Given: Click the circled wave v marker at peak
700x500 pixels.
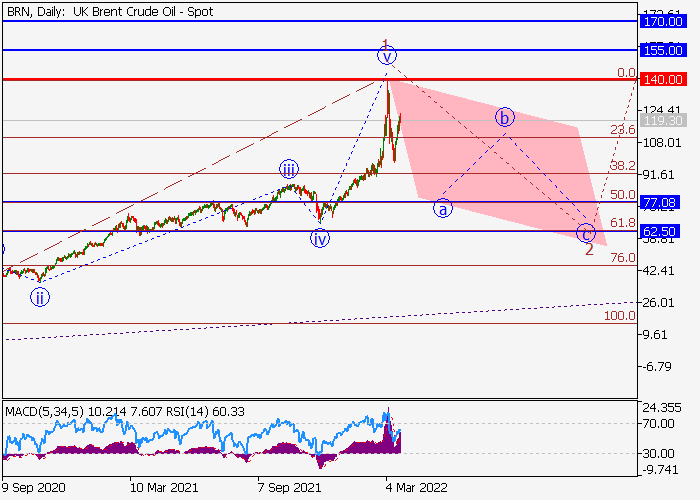Looking at the screenshot, I should click(387, 56).
